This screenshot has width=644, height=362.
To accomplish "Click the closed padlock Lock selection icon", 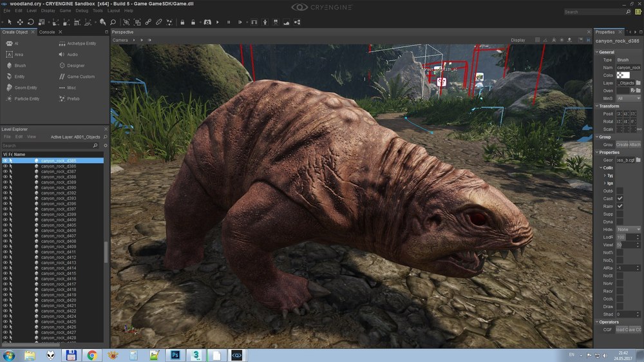I will pyautogui.click(x=182, y=22).
